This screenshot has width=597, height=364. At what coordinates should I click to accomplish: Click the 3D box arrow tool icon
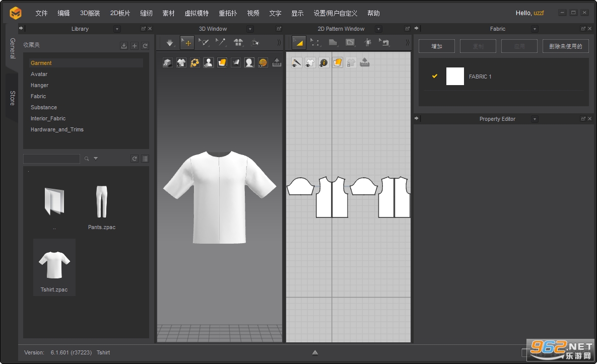coord(255,43)
